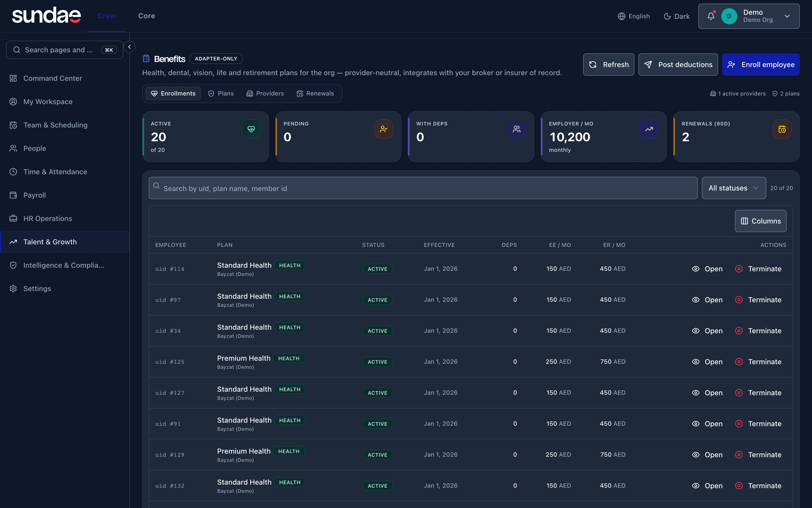Click the Employer / Mo trend icon
812x508 pixels.
pyautogui.click(x=649, y=129)
